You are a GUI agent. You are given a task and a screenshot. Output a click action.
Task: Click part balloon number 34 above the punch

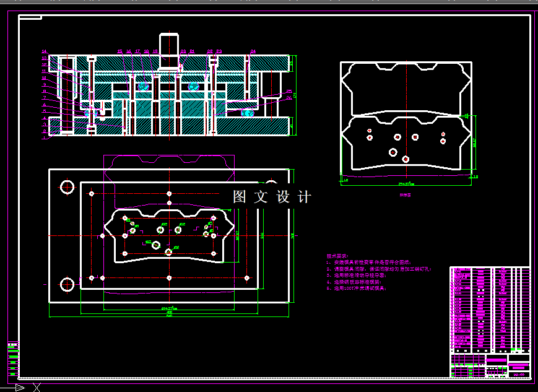click(253, 50)
